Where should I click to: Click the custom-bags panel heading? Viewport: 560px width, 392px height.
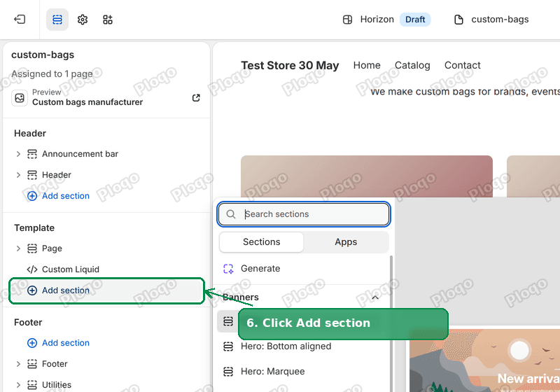coord(43,55)
